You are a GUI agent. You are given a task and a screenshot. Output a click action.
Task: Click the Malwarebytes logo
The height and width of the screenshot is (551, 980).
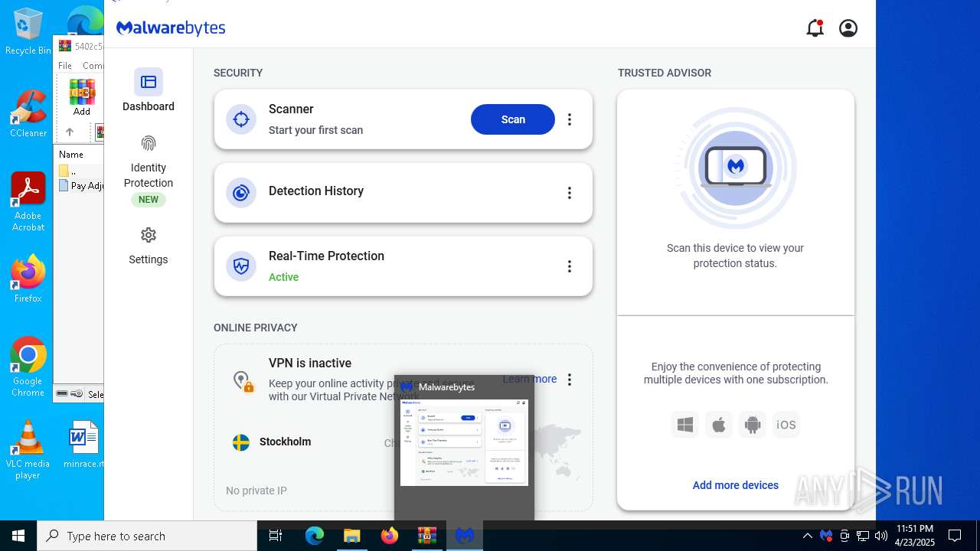click(x=171, y=28)
